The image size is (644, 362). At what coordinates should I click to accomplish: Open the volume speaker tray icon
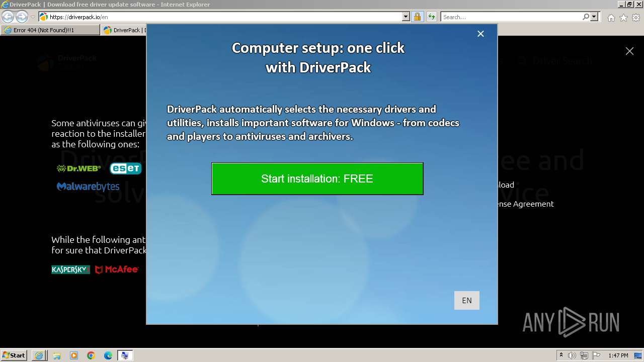pyautogui.click(x=572, y=355)
